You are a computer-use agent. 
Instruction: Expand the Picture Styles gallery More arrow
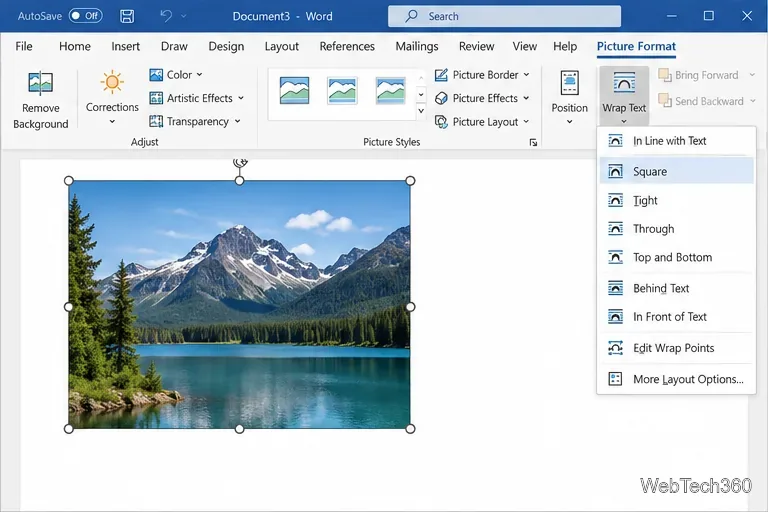click(x=421, y=111)
